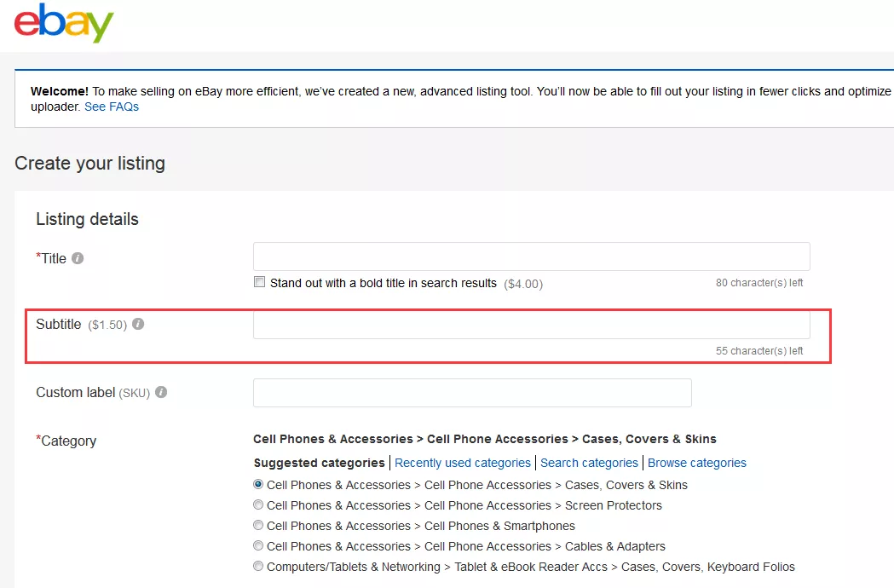Click the Custom label SKU info icon
The image size is (894, 588).
point(161,393)
